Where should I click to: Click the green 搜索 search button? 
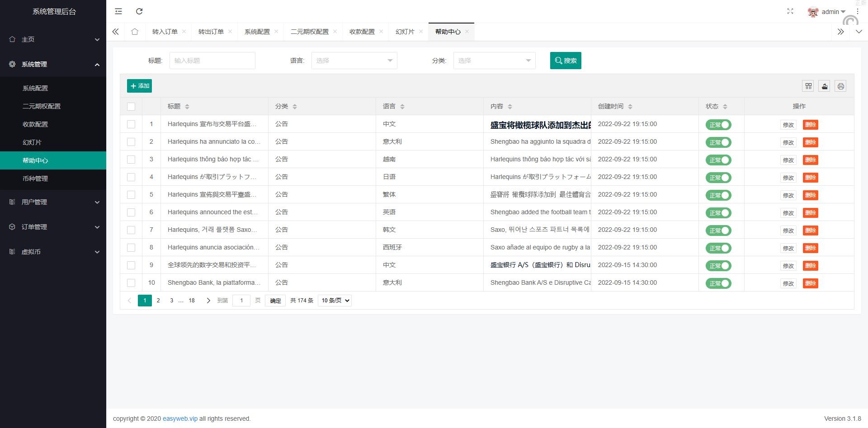click(565, 61)
